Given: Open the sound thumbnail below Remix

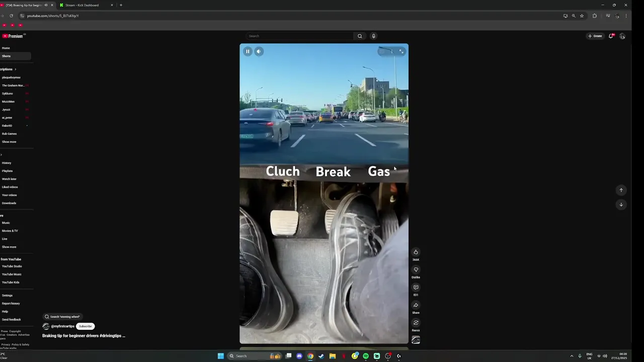Looking at the screenshot, I should [416, 340].
